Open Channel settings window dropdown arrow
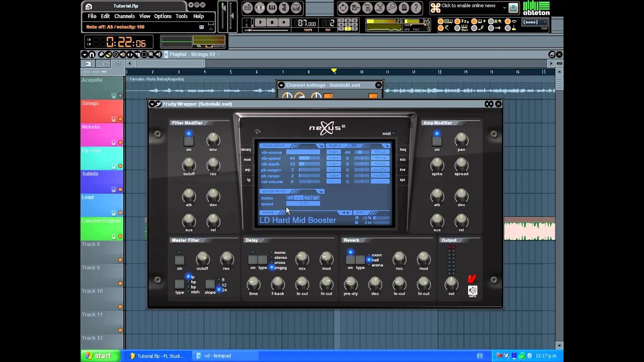This screenshot has width=644, height=362. (281, 85)
